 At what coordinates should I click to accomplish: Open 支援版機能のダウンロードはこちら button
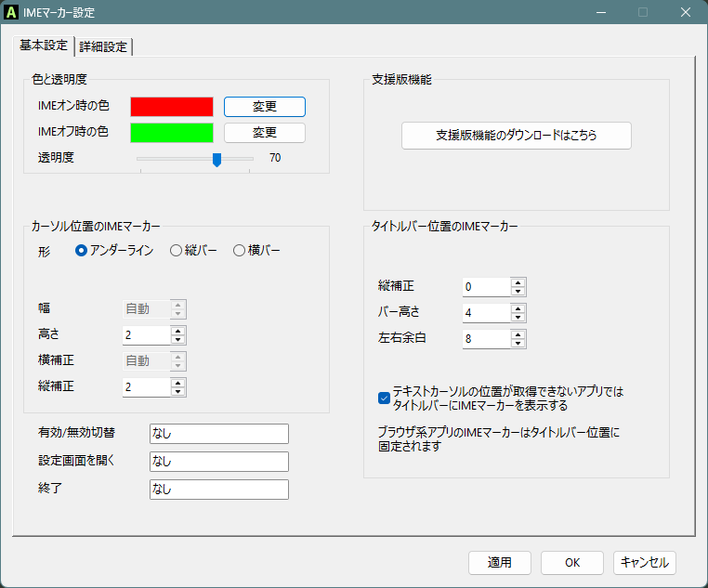(x=516, y=136)
